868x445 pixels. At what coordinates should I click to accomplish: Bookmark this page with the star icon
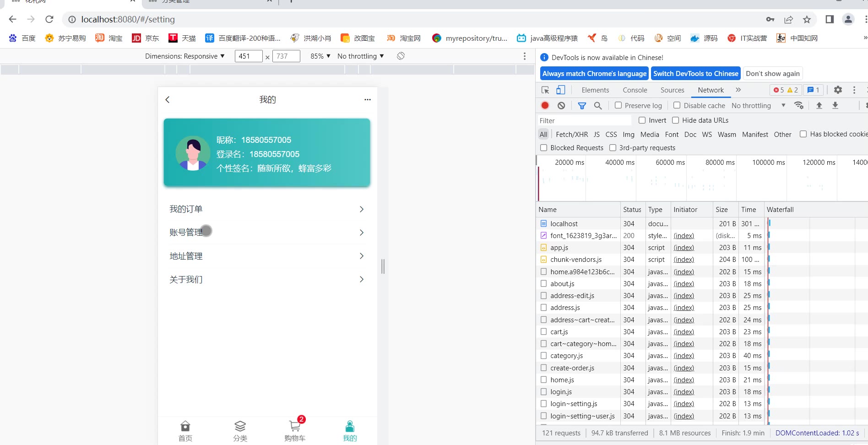click(x=807, y=19)
